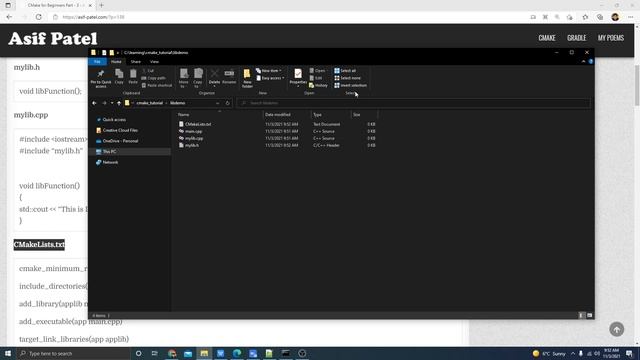Click History in the ribbon

318,85
